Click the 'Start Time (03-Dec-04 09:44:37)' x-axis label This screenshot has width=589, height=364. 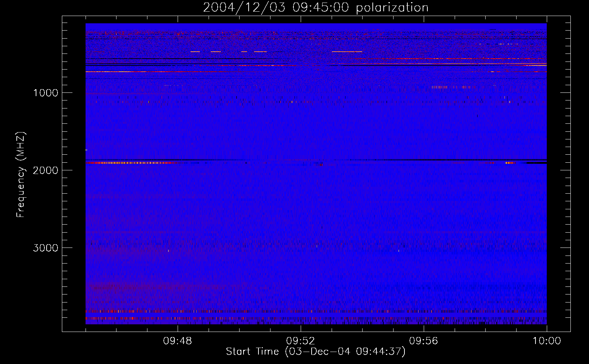tap(316, 352)
